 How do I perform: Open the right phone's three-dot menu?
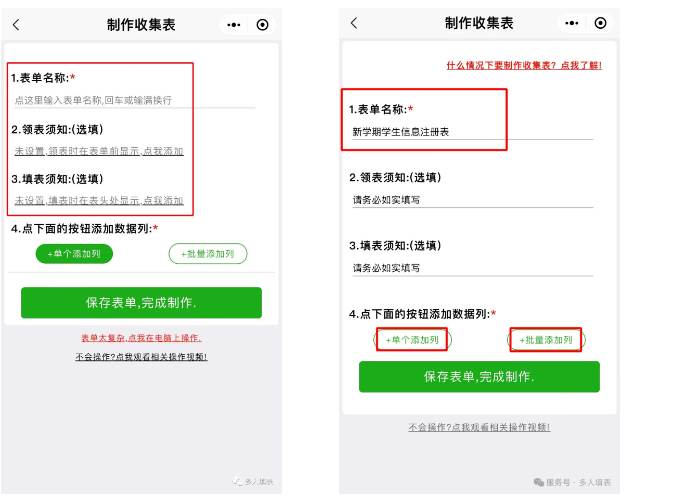pos(572,23)
